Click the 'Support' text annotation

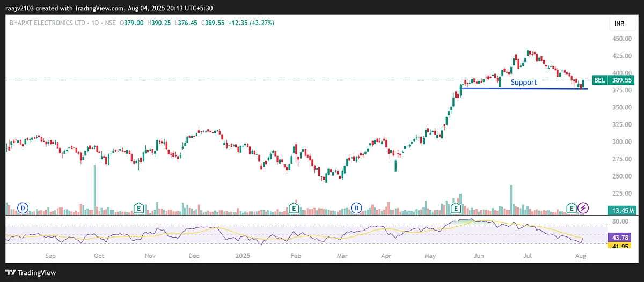click(523, 83)
